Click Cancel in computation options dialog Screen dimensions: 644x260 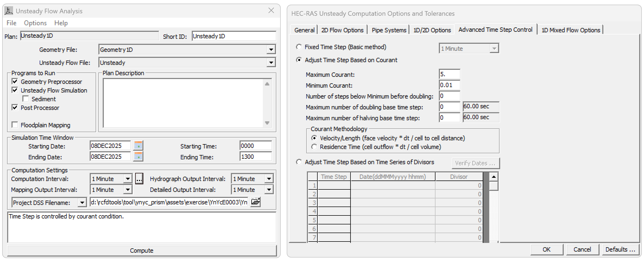(x=582, y=249)
